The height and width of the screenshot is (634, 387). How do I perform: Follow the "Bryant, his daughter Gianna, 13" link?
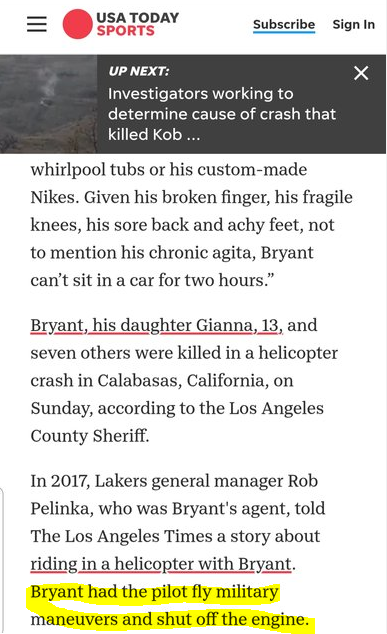click(156, 325)
